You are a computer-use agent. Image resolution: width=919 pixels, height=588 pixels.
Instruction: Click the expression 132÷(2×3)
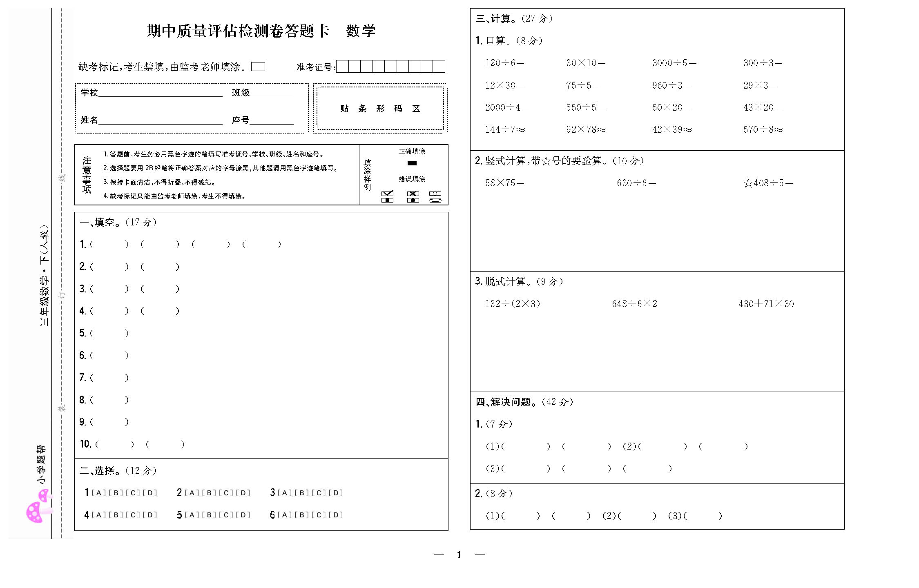513,304
